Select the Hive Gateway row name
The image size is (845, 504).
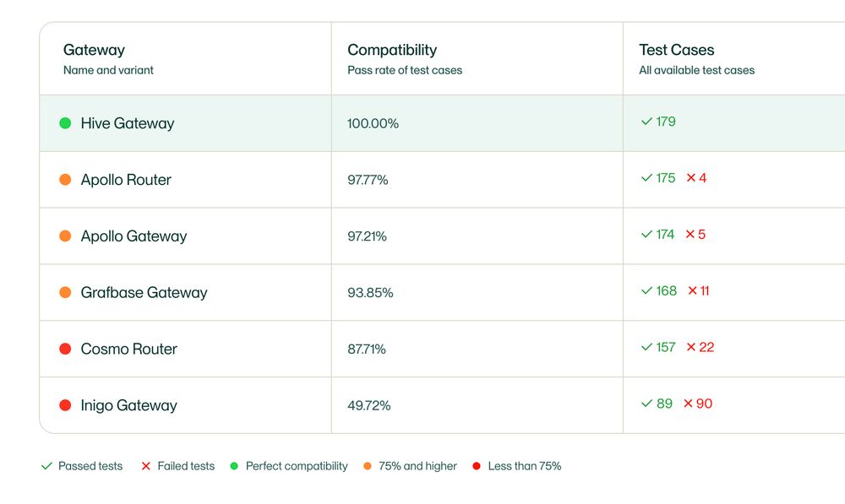pos(128,123)
